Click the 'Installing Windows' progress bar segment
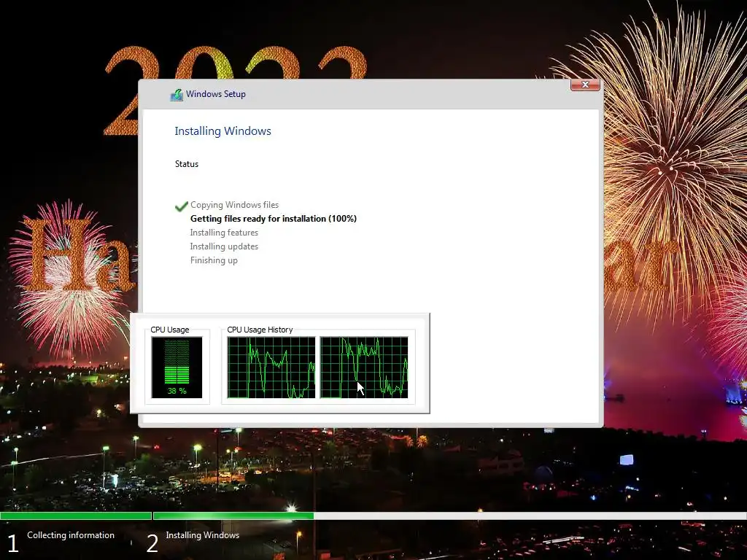 point(449,516)
